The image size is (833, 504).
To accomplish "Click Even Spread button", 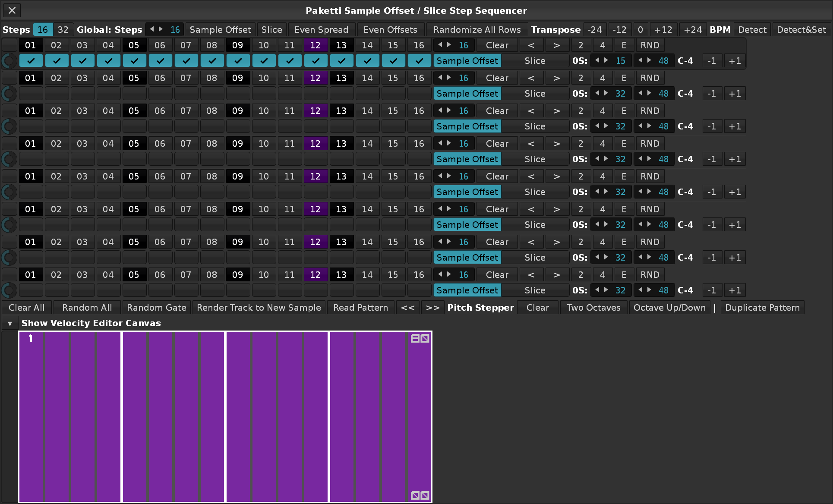I will (322, 30).
